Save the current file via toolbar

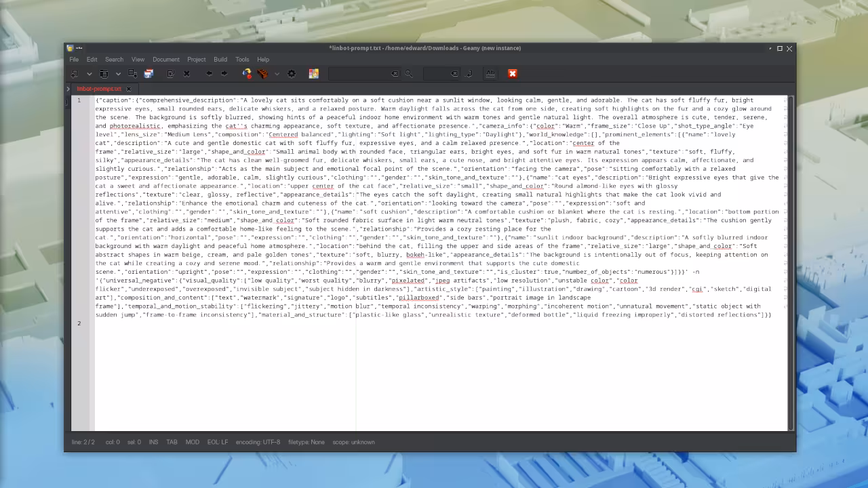pos(133,73)
